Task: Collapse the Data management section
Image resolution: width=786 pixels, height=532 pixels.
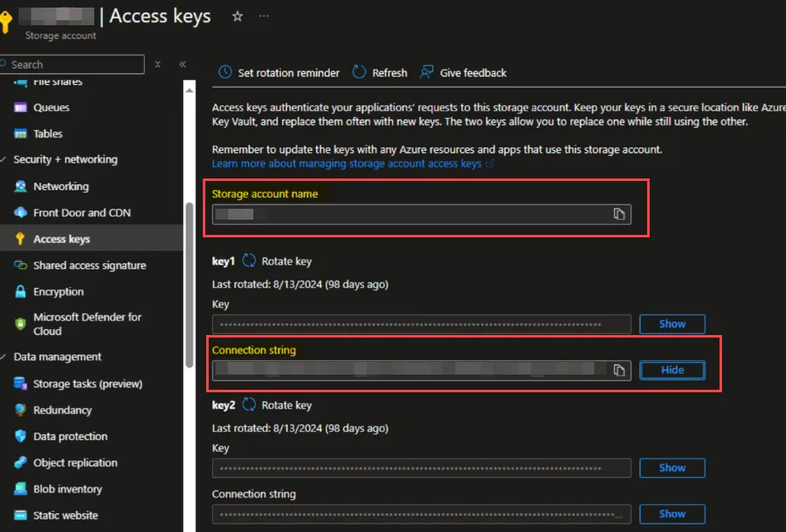Action: click(x=3, y=357)
